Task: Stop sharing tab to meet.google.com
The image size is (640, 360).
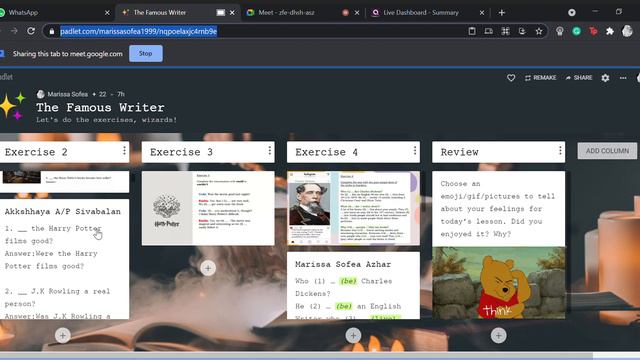Action: tap(146, 53)
